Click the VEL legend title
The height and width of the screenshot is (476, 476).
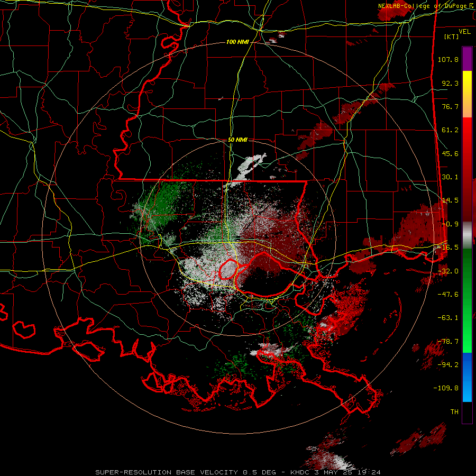tap(464, 32)
